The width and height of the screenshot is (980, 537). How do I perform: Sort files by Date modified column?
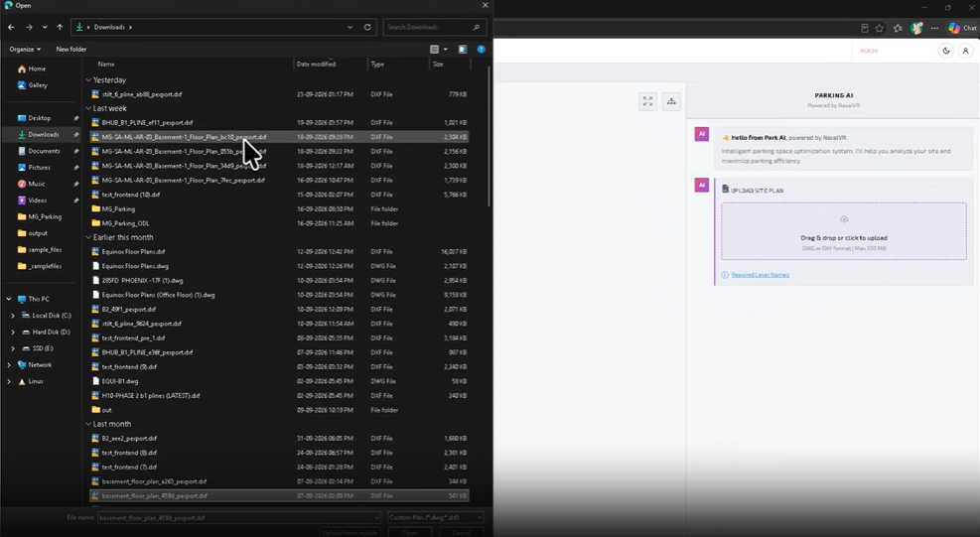(317, 65)
